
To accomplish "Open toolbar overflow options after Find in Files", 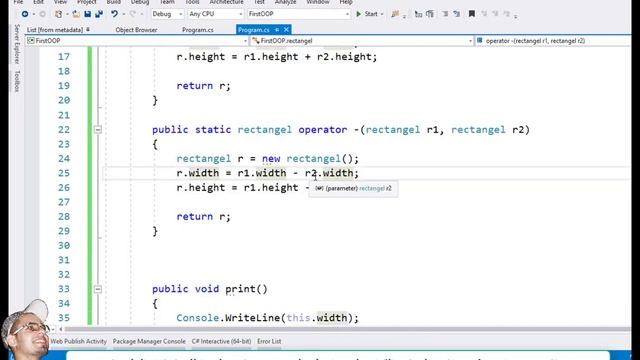I will point(404,16).
